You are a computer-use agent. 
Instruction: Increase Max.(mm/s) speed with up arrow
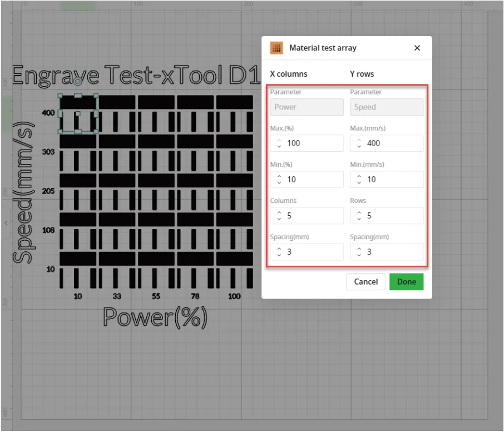359,140
